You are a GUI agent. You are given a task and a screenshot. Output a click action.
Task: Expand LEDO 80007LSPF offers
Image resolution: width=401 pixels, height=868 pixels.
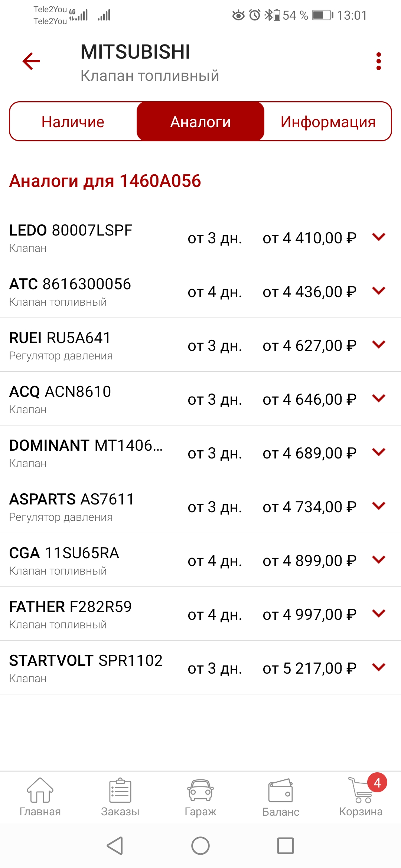(x=378, y=237)
